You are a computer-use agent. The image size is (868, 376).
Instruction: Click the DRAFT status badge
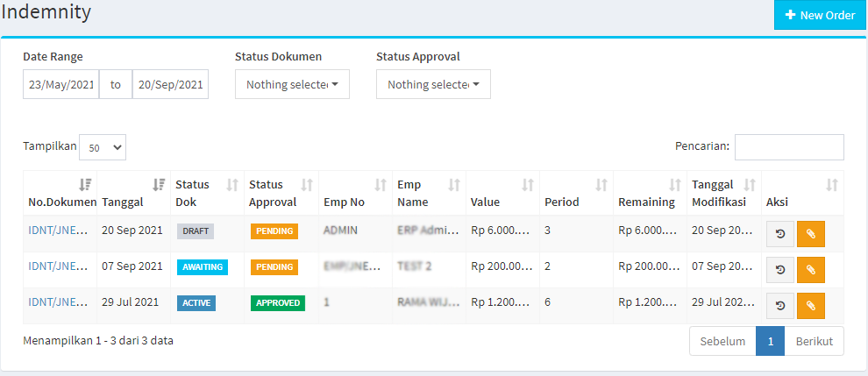tap(196, 231)
